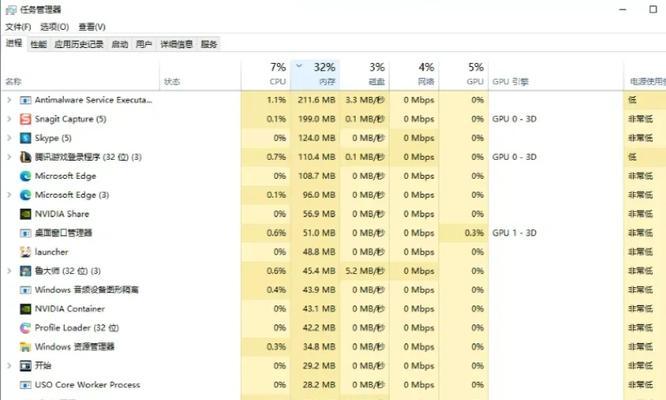Switch to the 应用历史记录 tab
666x400 pixels.
pos(79,44)
